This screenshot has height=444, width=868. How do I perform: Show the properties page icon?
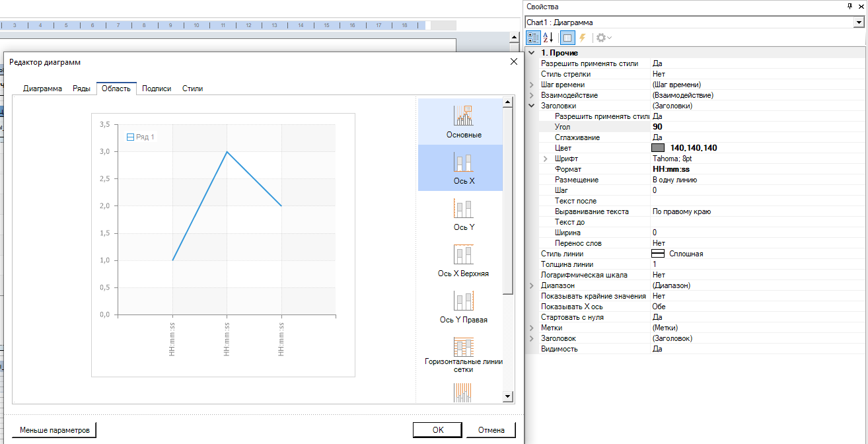[x=567, y=38]
